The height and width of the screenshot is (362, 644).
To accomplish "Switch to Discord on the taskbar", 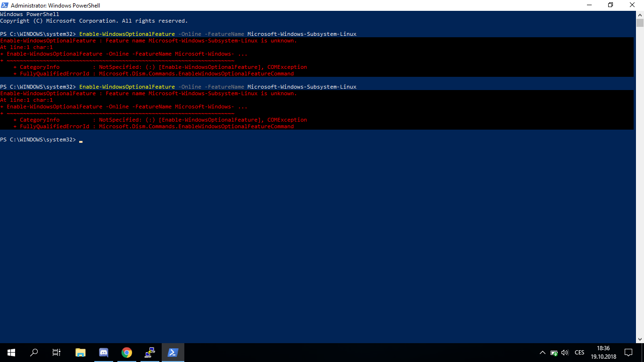I will (104, 353).
